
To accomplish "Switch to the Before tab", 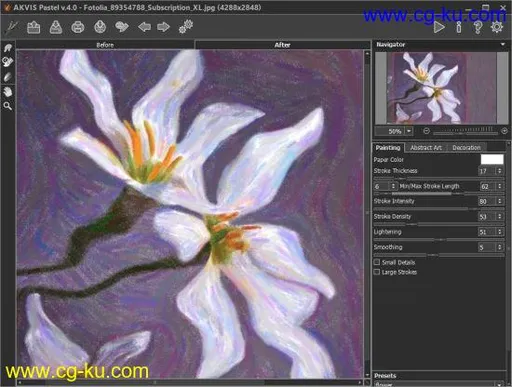I will coord(105,45).
